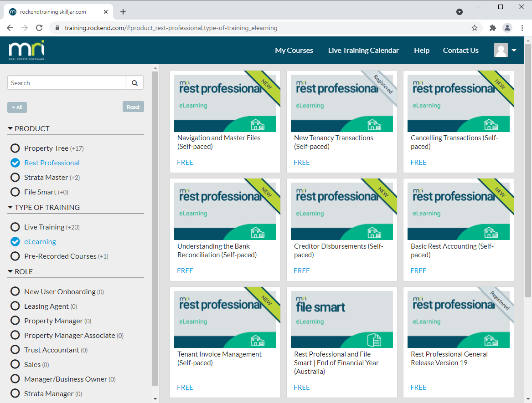532x403 pixels.
Task: Select the Manager/Business Owner role
Action: point(15,378)
